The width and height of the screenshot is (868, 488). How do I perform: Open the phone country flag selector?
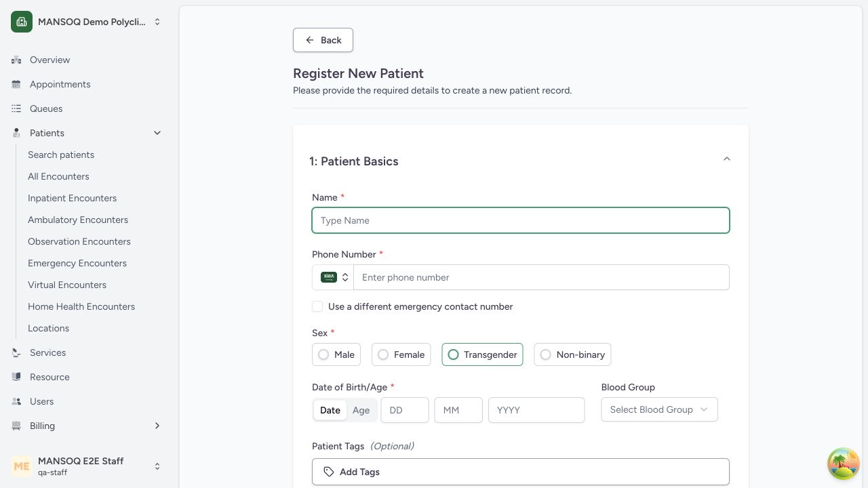(333, 277)
